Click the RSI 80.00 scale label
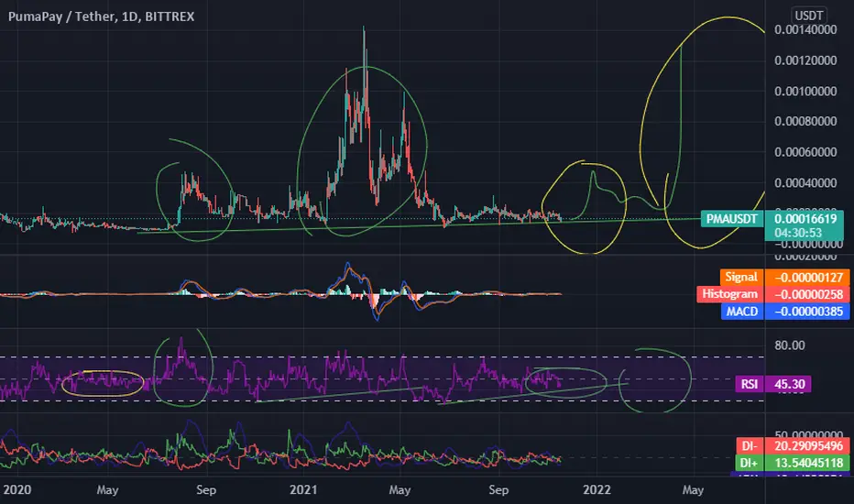 pyautogui.click(x=790, y=345)
